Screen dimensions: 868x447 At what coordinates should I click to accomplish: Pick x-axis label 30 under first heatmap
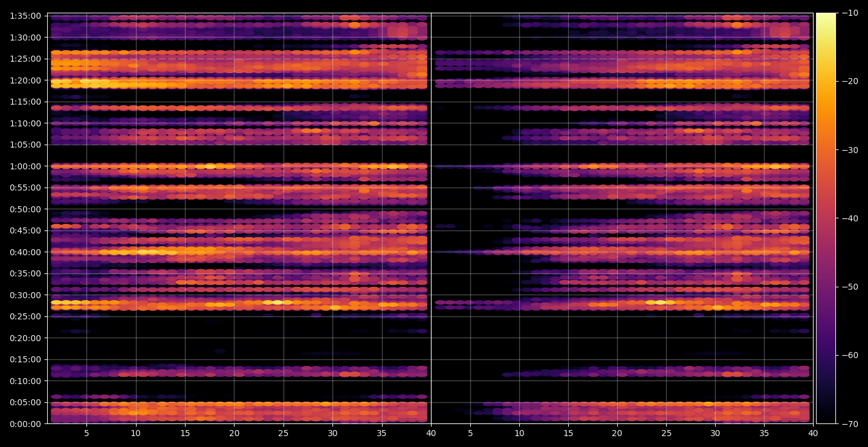[x=332, y=433]
